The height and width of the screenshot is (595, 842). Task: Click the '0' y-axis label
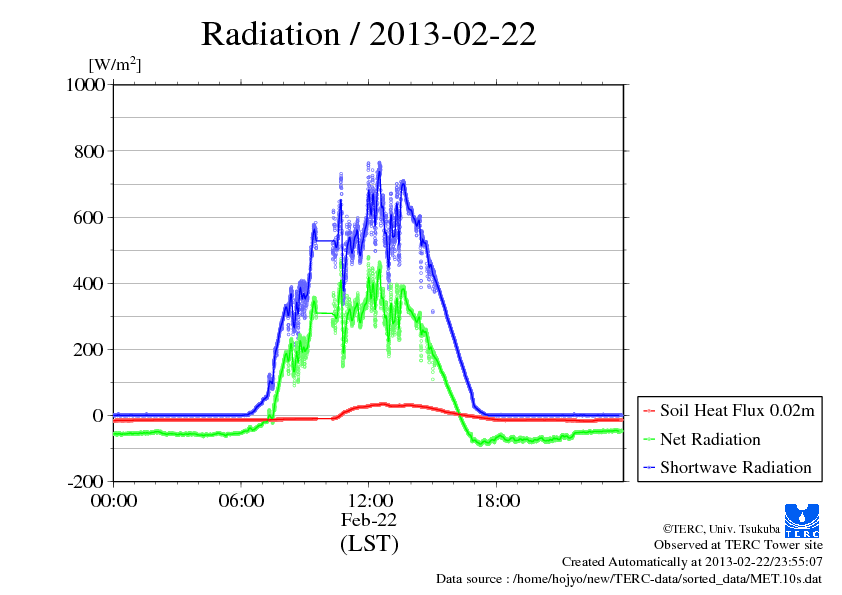tap(98, 416)
